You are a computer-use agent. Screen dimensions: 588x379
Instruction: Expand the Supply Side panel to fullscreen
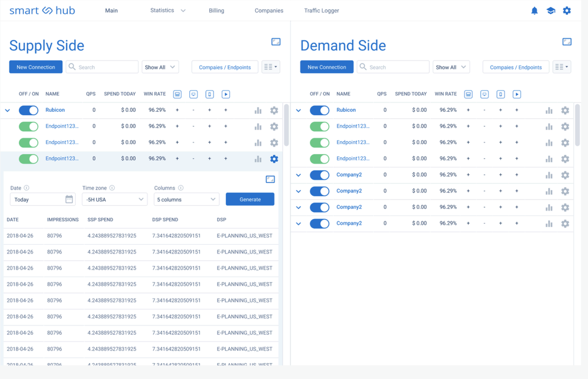pyautogui.click(x=276, y=42)
